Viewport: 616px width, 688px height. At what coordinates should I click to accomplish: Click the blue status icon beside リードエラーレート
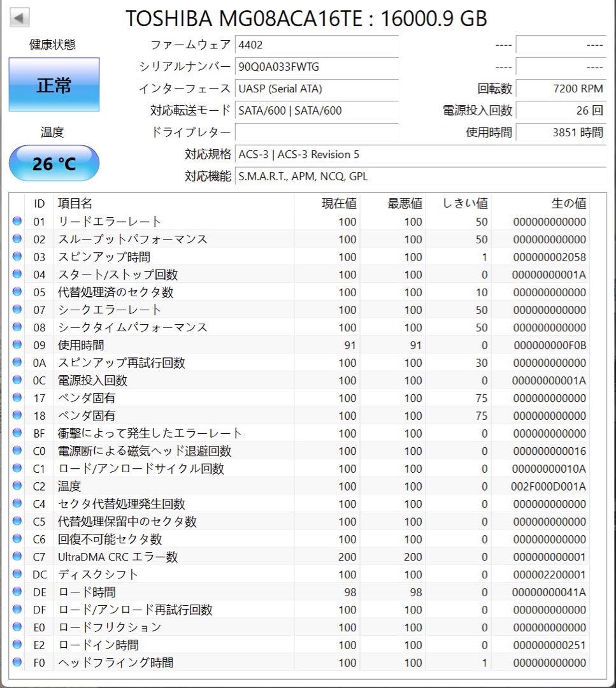(x=18, y=222)
